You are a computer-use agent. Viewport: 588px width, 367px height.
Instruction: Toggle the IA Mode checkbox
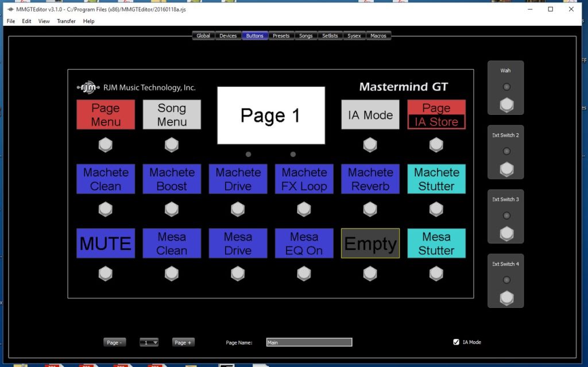(456, 342)
